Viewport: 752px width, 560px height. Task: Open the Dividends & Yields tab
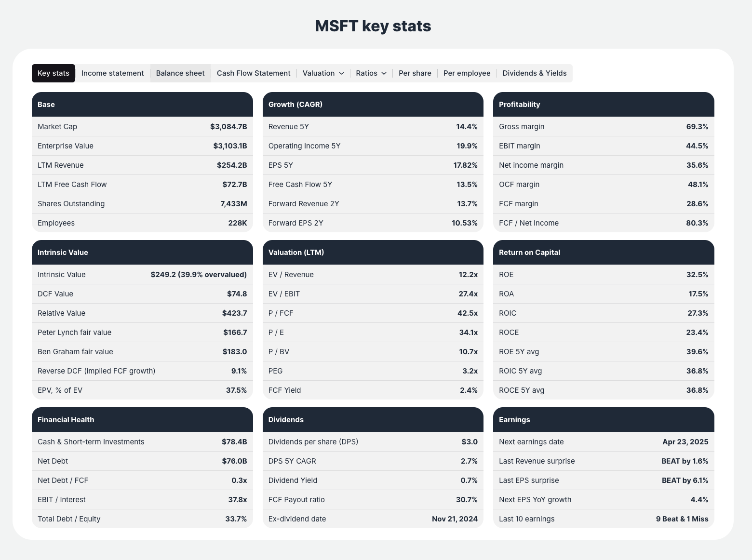[x=535, y=73]
